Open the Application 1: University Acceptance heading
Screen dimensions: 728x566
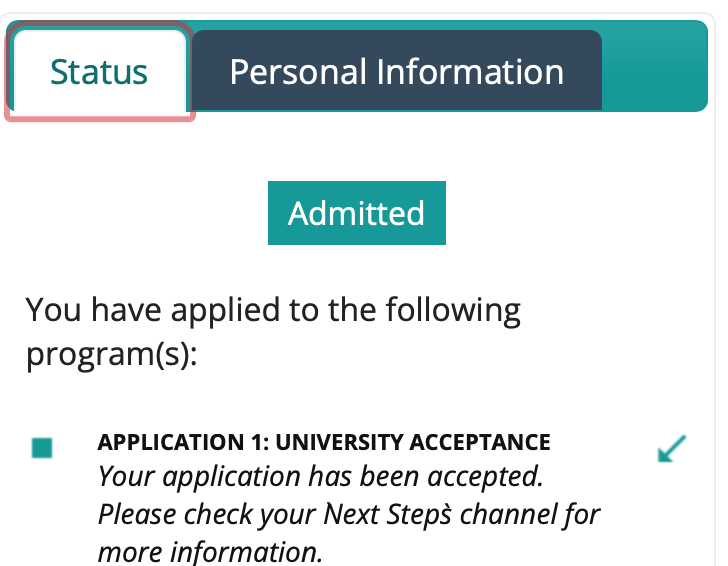click(324, 442)
